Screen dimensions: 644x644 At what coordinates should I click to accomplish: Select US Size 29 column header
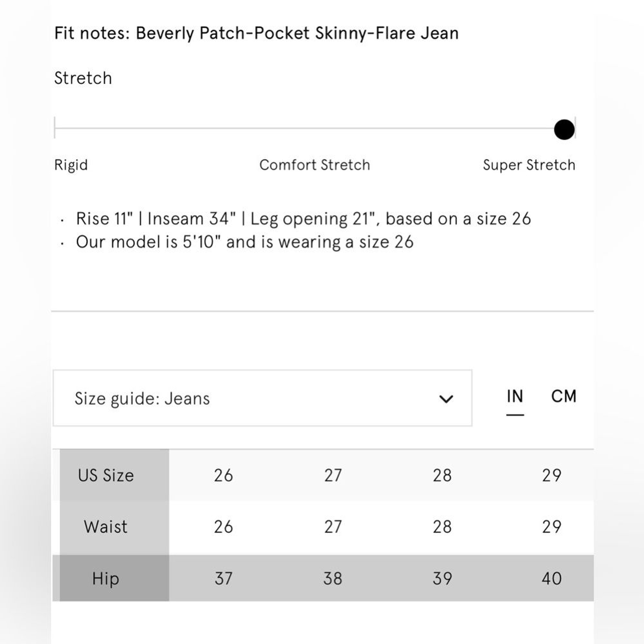(551, 475)
